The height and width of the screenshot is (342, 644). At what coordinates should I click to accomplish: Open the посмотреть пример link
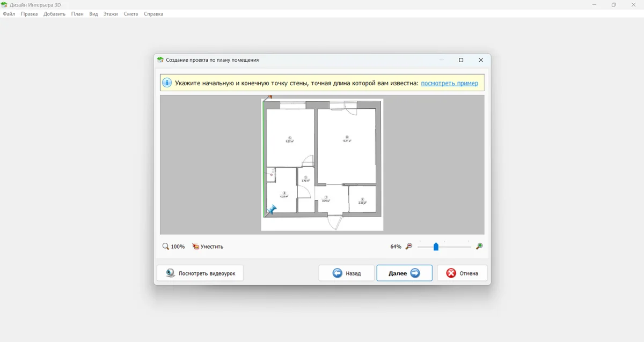pos(449,83)
